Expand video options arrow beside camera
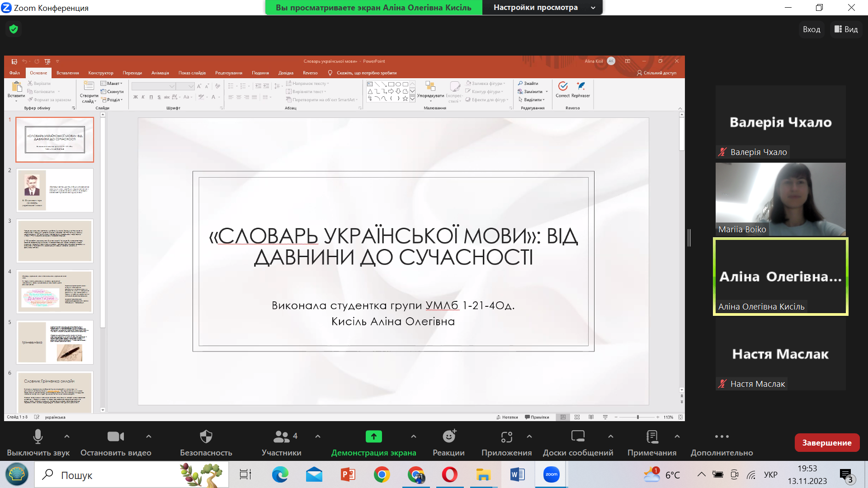 (149, 436)
